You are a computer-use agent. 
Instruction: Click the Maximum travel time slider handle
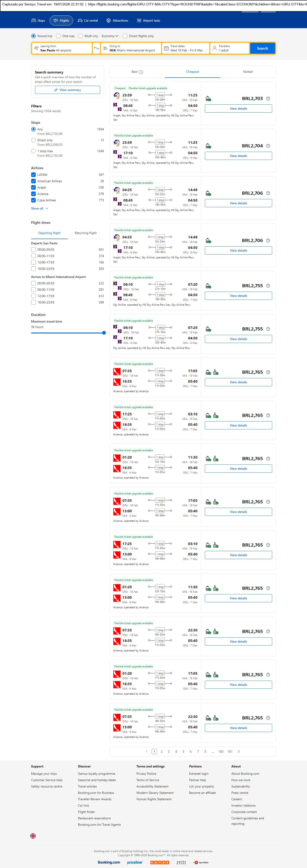(x=104, y=333)
